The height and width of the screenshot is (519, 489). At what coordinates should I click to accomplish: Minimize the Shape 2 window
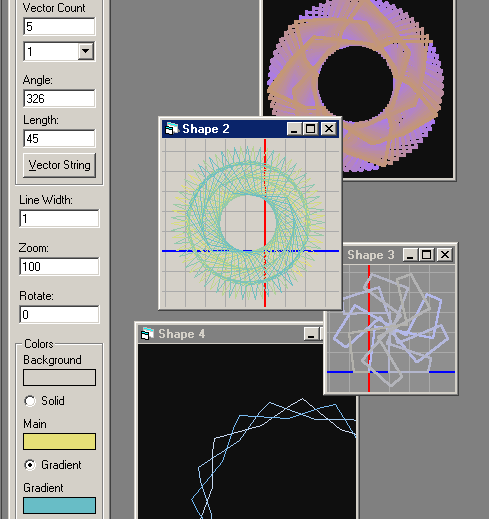click(294, 129)
